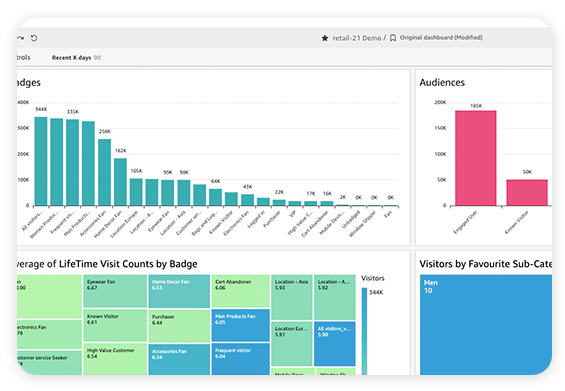Screen dimensions: 565x391
Task: Select the Location - Asia 5.93 tile
Action: 292,297
